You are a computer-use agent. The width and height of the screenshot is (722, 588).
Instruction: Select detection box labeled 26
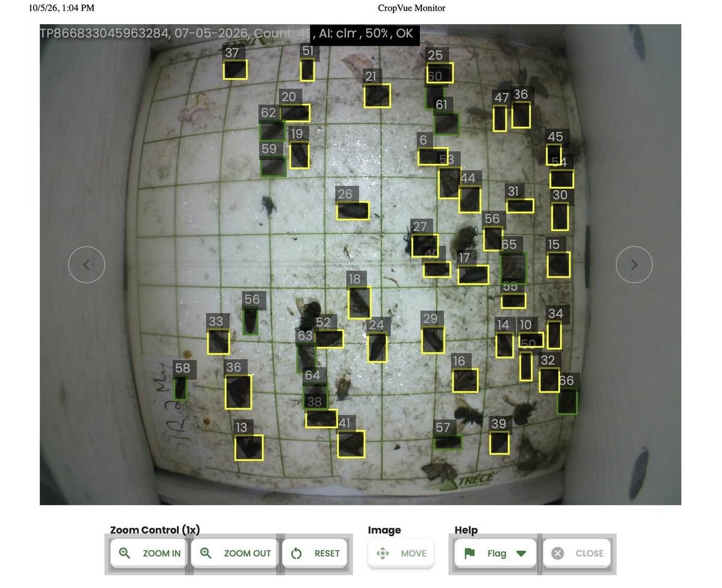click(353, 210)
